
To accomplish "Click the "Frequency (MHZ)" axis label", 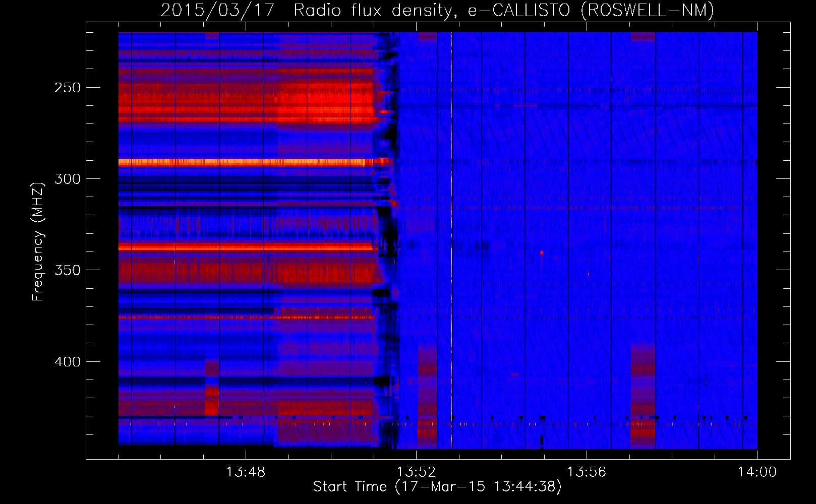I will pyautogui.click(x=37, y=242).
